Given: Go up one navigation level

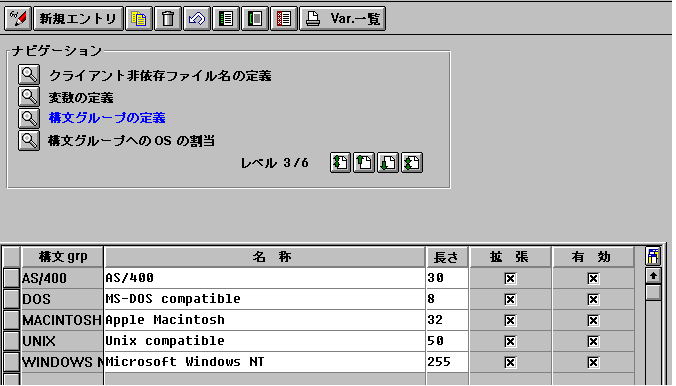Looking at the screenshot, I should click(364, 163).
